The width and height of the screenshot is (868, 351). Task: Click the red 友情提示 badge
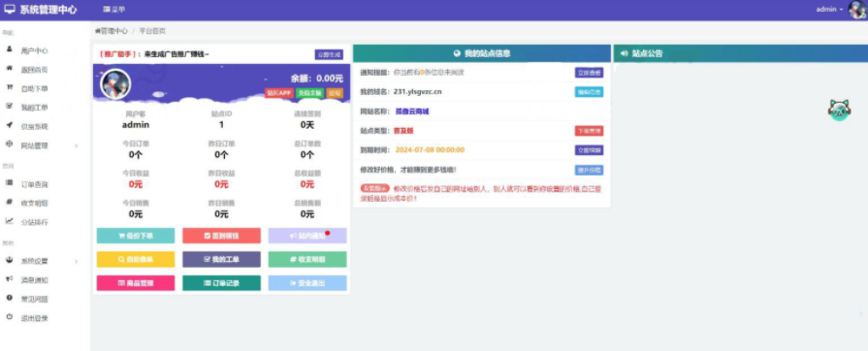click(374, 188)
